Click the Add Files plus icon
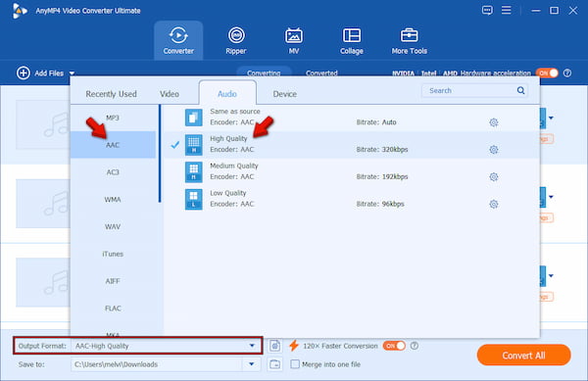The image size is (588, 381). click(x=24, y=73)
